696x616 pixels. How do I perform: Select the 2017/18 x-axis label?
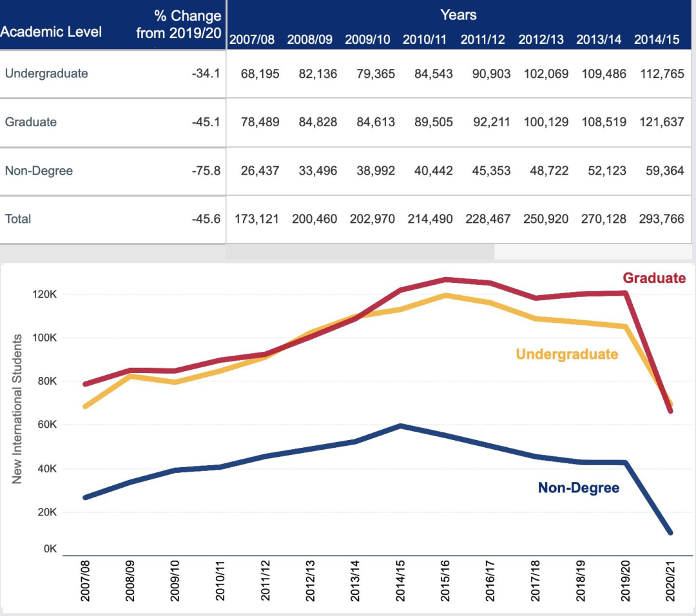536,581
